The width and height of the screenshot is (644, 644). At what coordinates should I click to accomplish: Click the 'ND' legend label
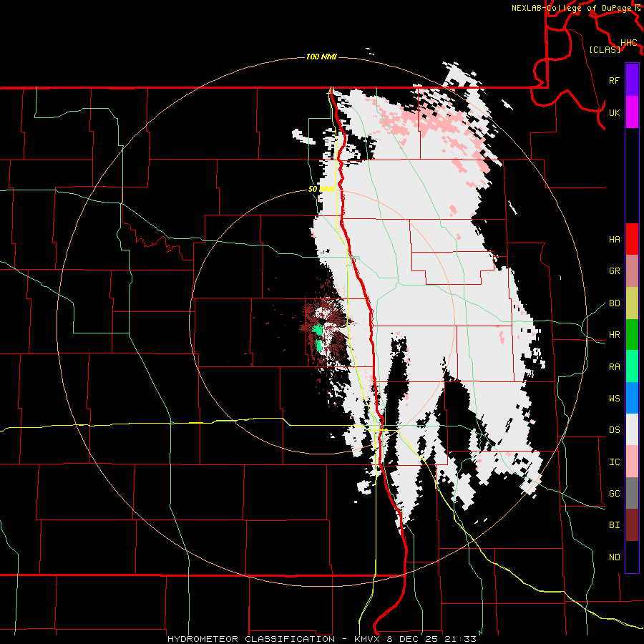tap(614, 557)
